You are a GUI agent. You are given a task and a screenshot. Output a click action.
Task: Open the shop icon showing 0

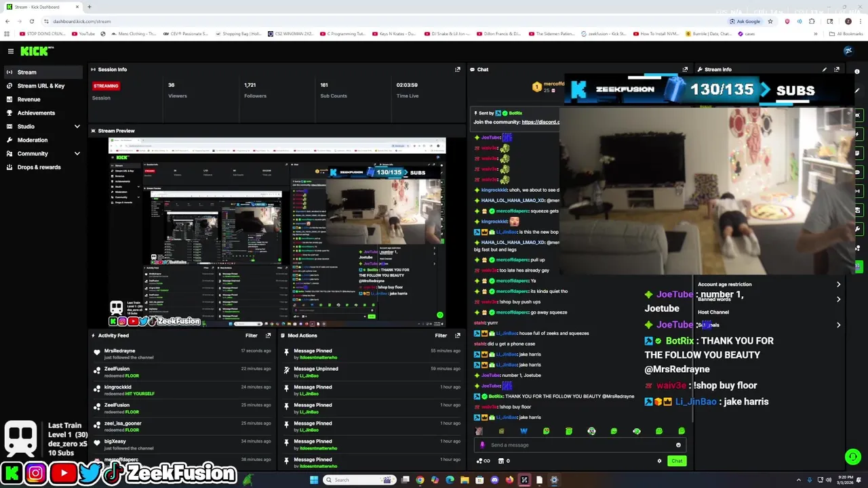pos(504,461)
